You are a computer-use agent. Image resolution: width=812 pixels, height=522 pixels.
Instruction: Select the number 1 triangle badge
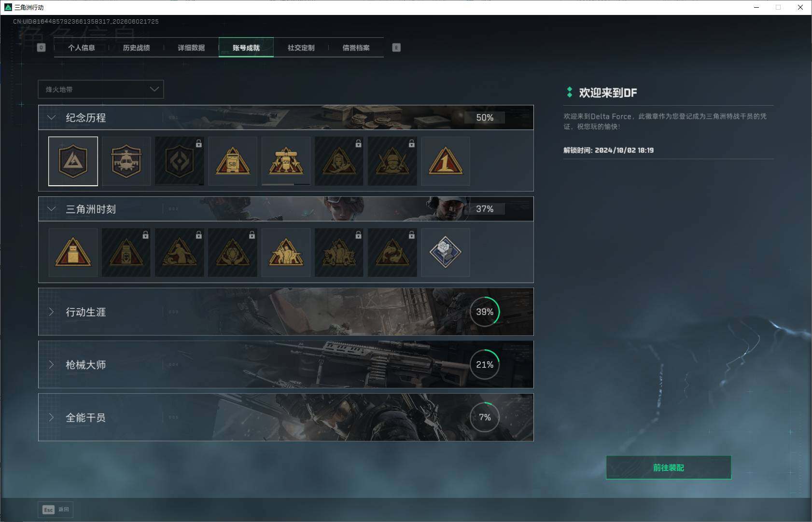pyautogui.click(x=446, y=161)
